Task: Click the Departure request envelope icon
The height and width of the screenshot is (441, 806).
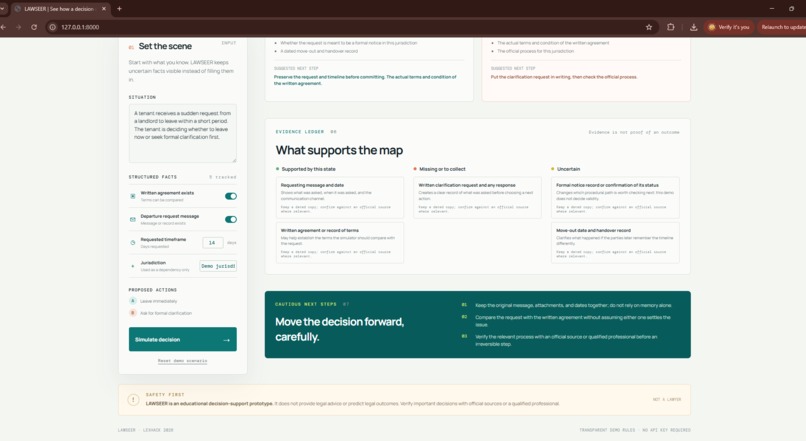Action: 133,219
